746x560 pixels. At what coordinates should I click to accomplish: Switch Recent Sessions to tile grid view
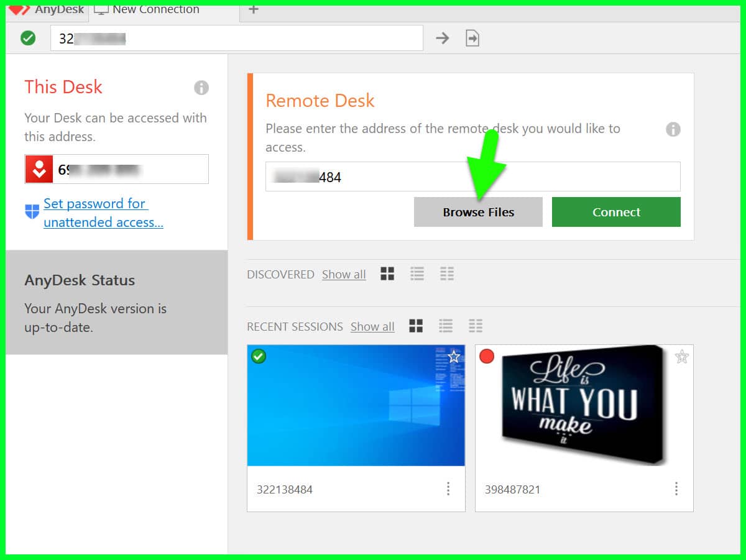click(416, 326)
